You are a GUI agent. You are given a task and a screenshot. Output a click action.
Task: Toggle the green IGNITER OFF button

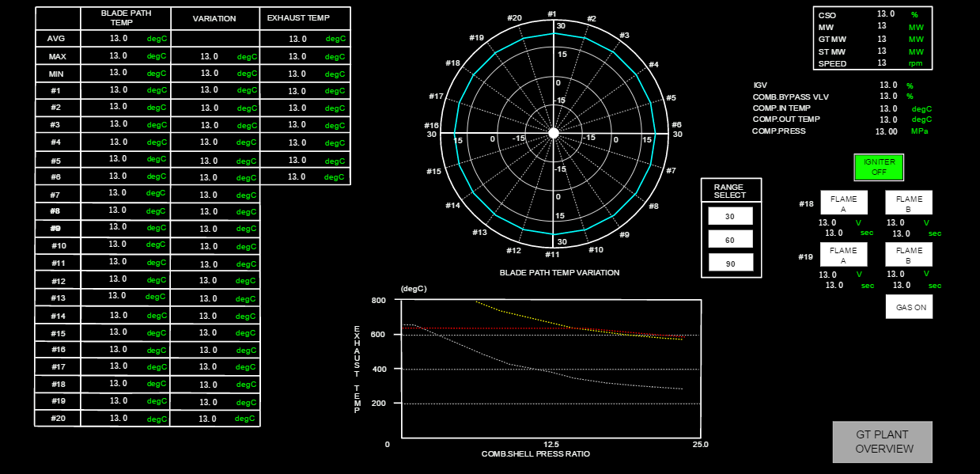pos(879,167)
